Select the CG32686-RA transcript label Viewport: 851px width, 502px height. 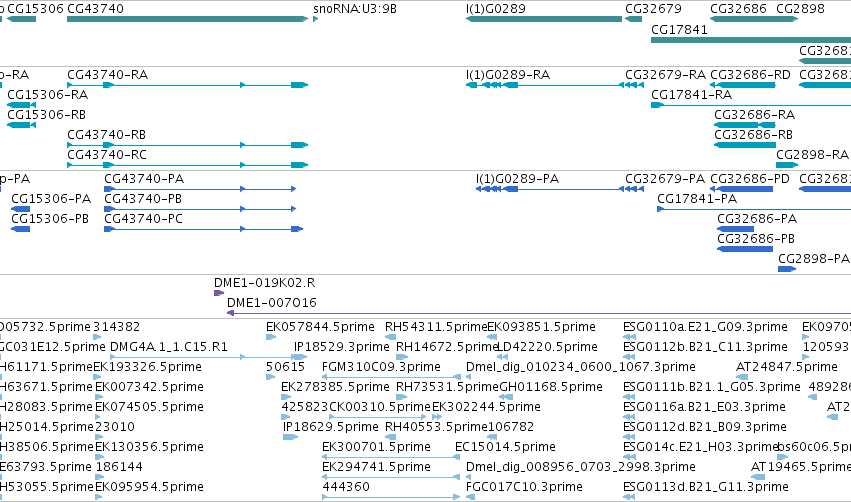coord(754,115)
